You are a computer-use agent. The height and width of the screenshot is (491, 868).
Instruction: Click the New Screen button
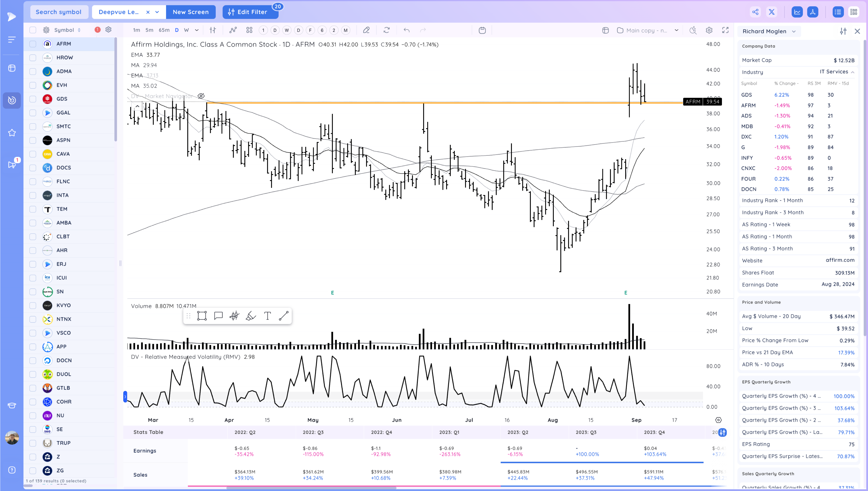coord(191,12)
